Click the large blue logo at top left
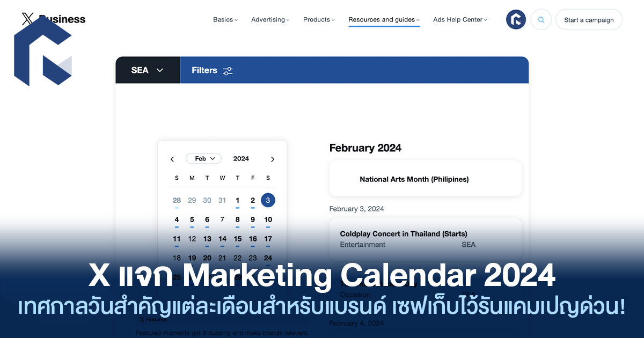 pyautogui.click(x=42, y=52)
